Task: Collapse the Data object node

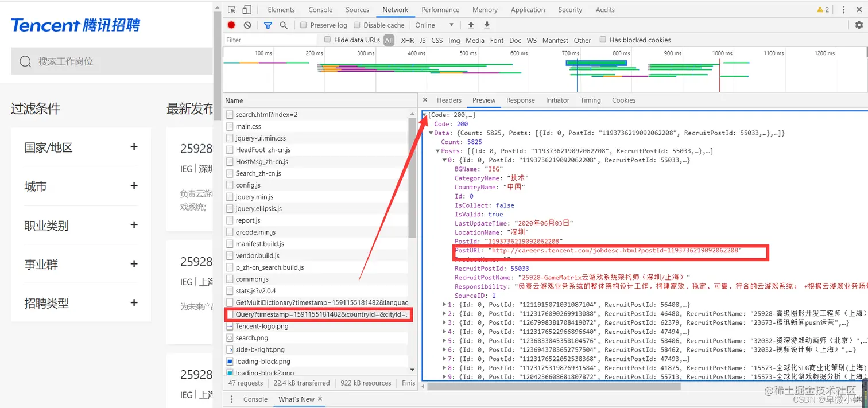Action: click(x=431, y=133)
